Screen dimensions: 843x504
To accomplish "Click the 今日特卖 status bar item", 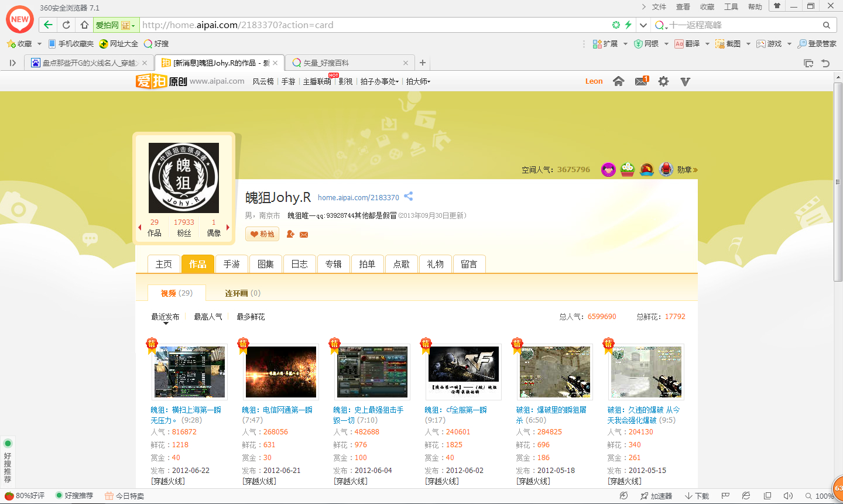I will click(x=124, y=496).
